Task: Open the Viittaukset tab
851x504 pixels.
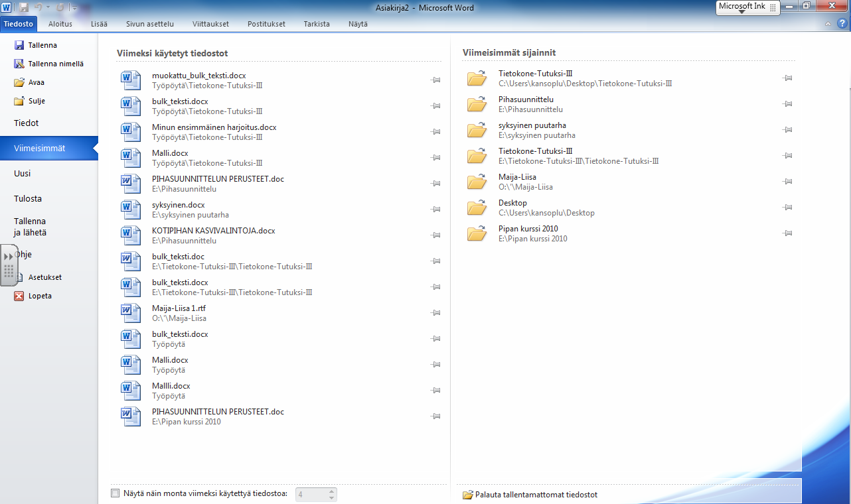Action: 210,24
